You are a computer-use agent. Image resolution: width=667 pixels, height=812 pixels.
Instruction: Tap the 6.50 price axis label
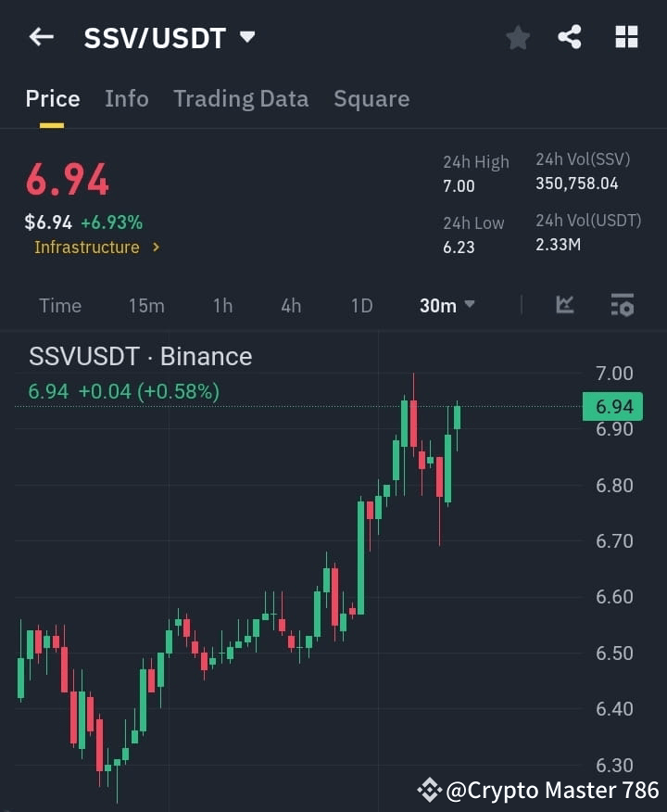614,653
